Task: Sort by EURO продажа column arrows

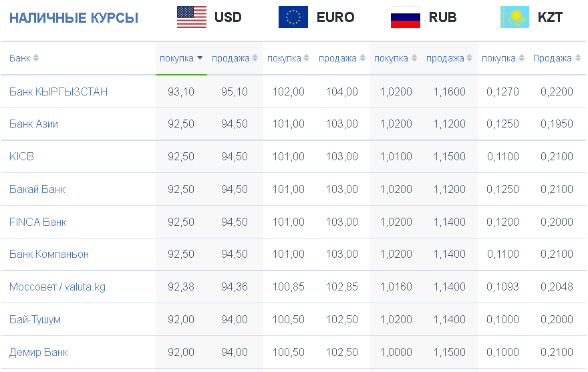Action: [x=362, y=58]
